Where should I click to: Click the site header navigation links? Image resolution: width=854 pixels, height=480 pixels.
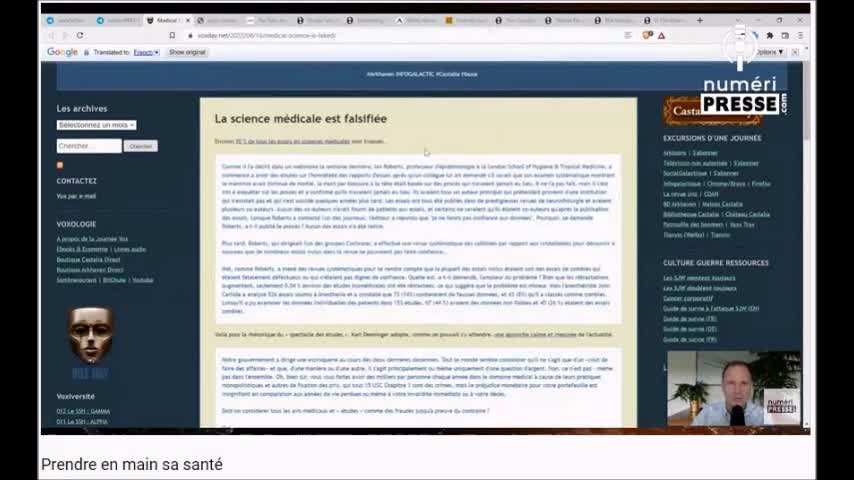[422, 74]
